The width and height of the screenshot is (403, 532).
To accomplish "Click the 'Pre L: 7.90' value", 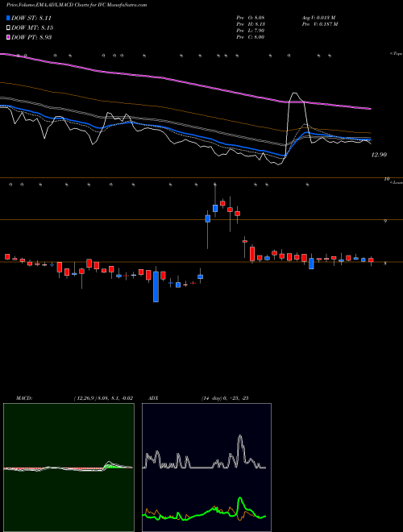I will tap(251, 31).
